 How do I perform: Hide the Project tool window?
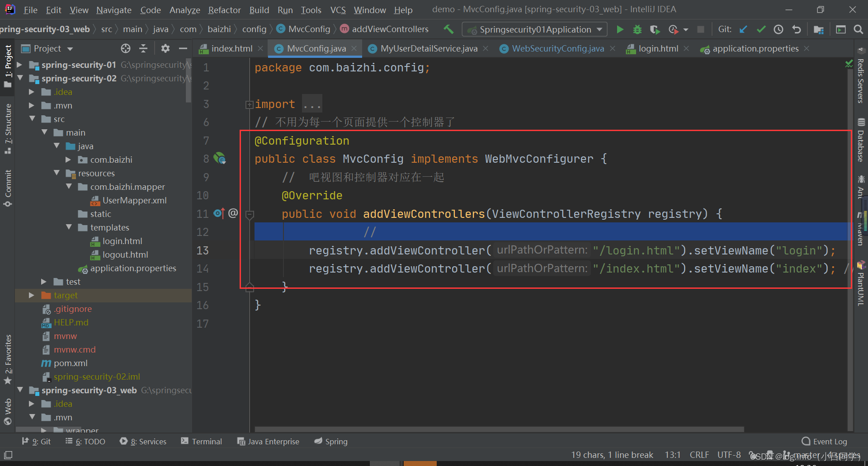tap(183, 48)
